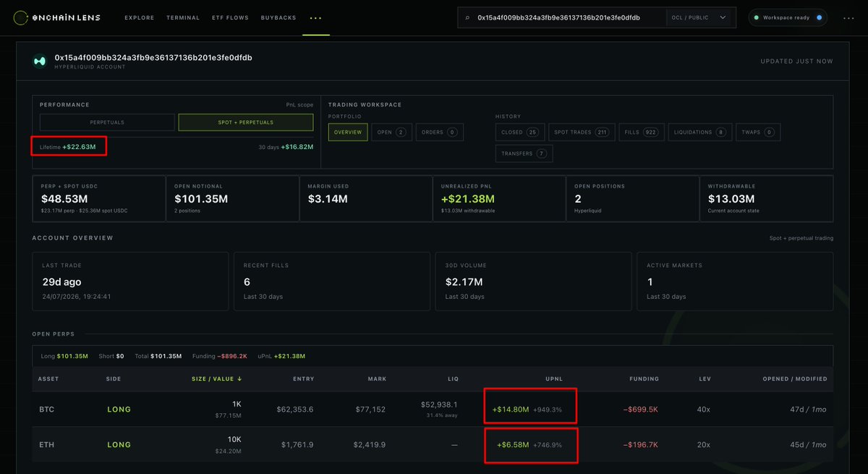Sort by Funding column header

pos(644,378)
